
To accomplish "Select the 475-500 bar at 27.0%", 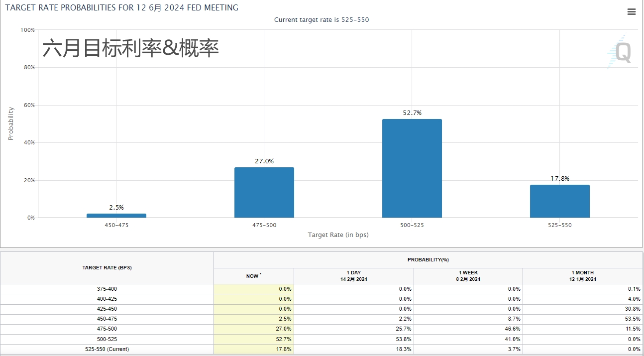I will tap(264, 192).
